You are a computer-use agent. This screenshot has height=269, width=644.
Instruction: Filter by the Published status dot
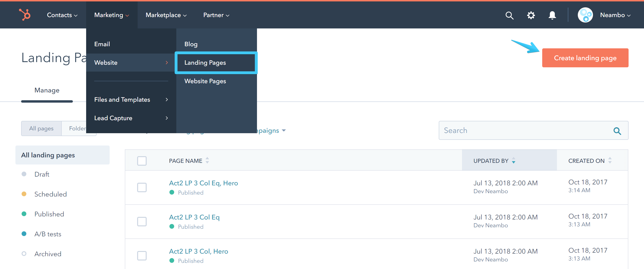point(24,214)
